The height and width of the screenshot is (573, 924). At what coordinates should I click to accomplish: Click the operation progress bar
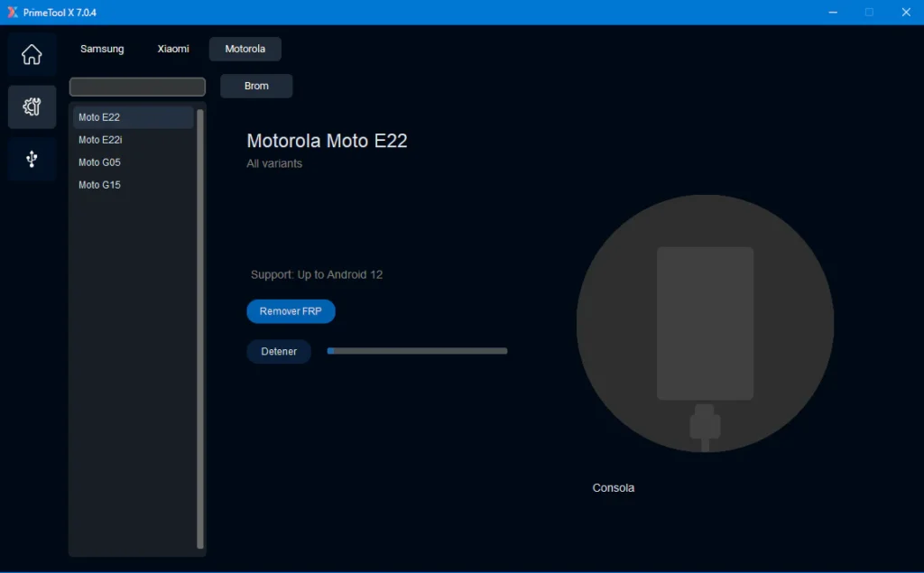pos(417,351)
